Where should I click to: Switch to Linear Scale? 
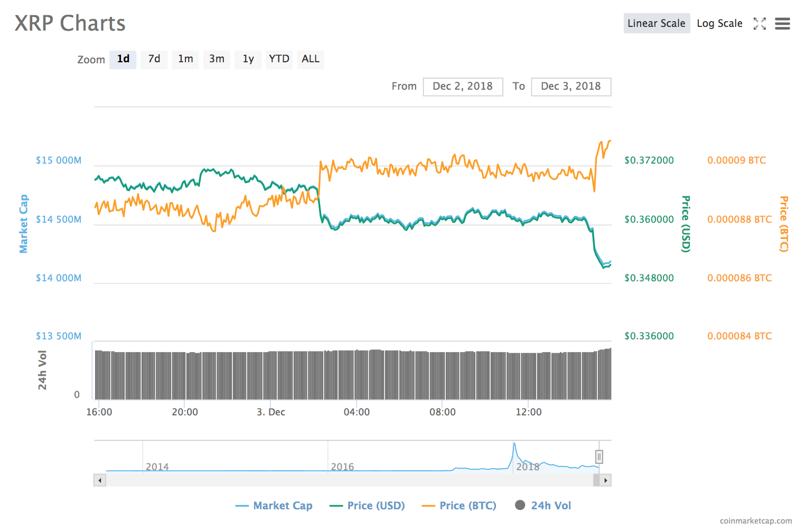click(x=657, y=23)
